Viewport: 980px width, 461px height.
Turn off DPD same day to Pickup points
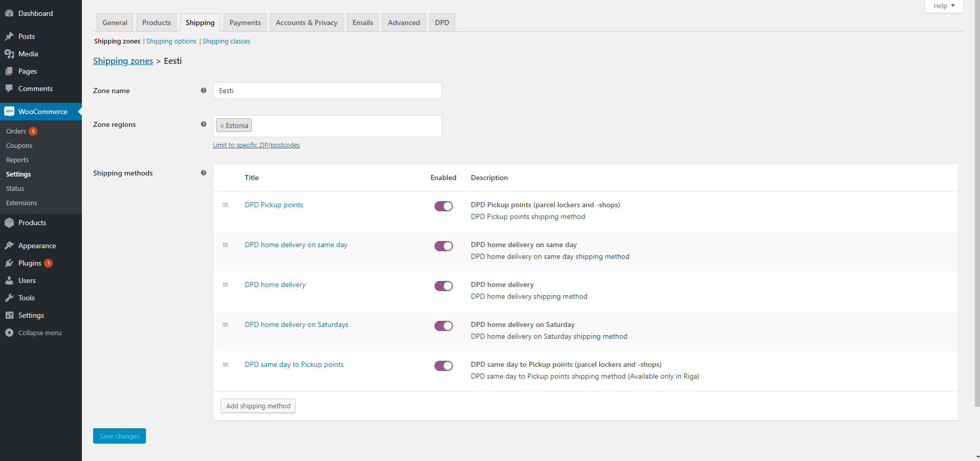(x=443, y=366)
